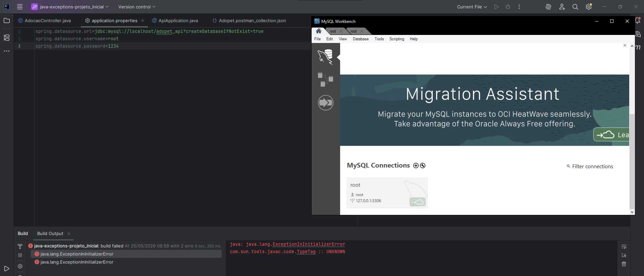Open the Database menu in MySQL Workbench
Viewport: 644px width, 276px height.
(x=361, y=39)
